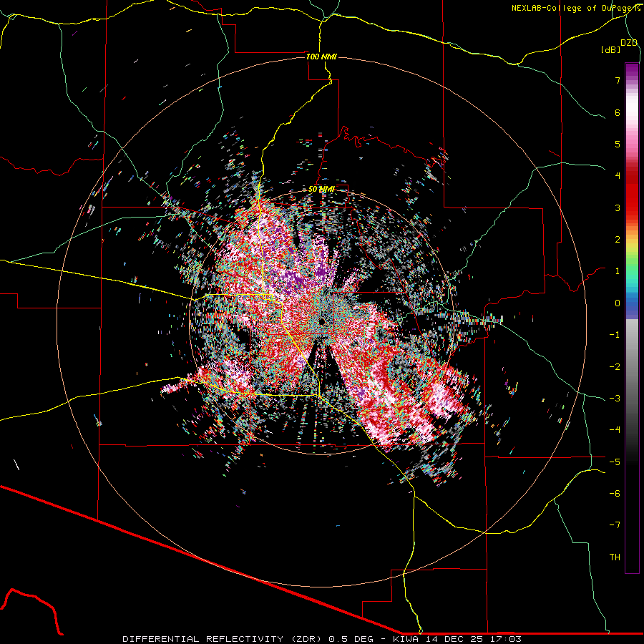Select the 6 value on dB scale
644x644 pixels.
pos(618,112)
